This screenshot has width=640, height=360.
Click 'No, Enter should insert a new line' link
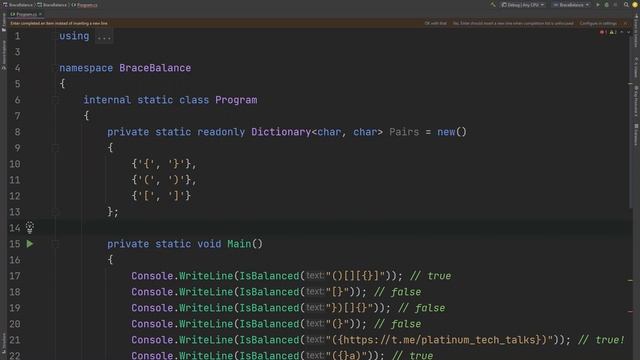point(513,23)
